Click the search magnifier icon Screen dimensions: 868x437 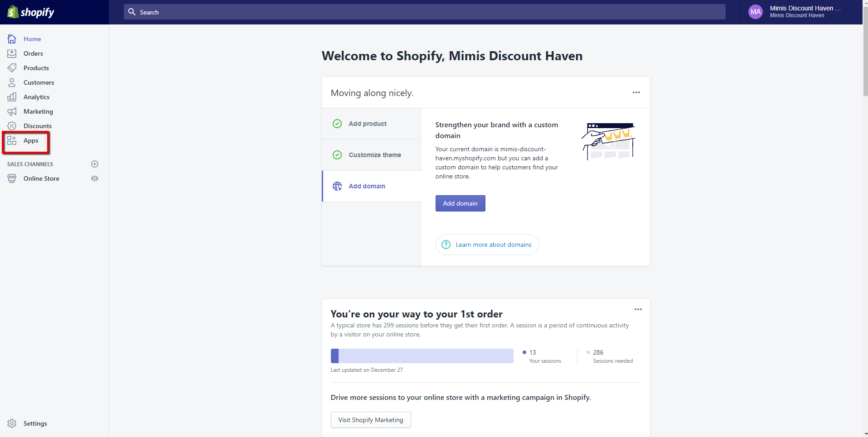click(132, 12)
